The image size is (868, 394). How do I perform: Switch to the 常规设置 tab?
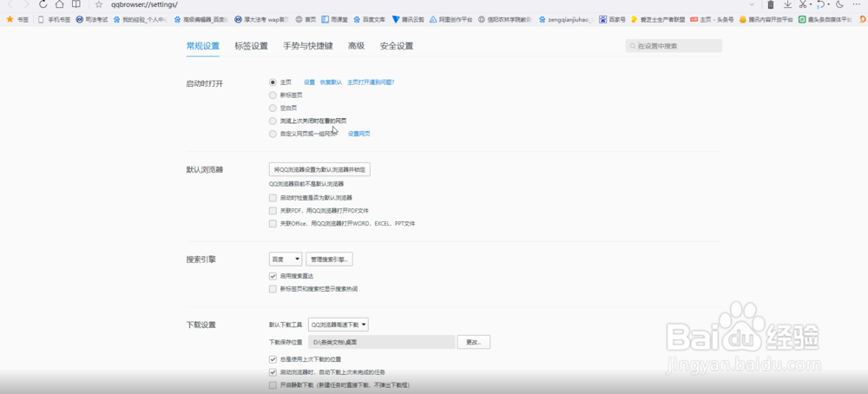pyautogui.click(x=202, y=46)
